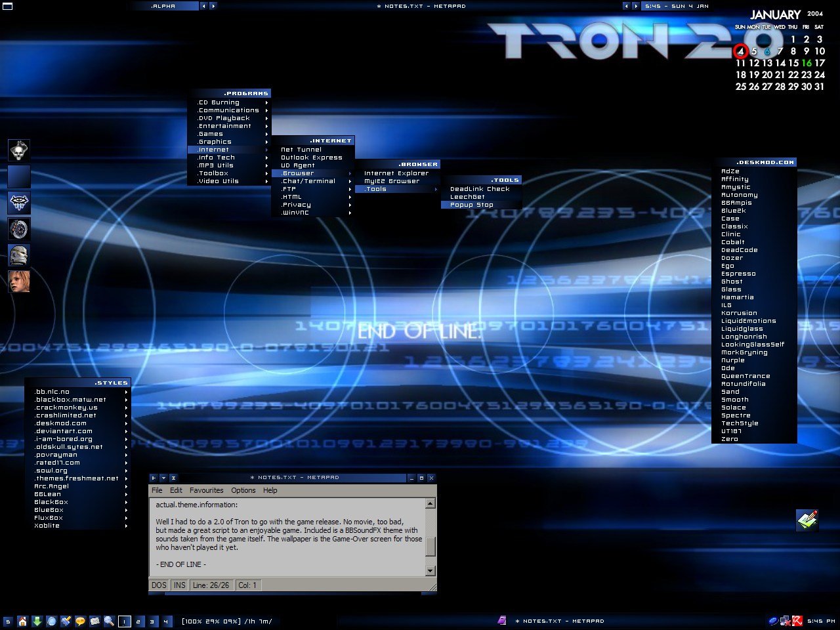Launch the brake disc wheel icon

(19, 229)
